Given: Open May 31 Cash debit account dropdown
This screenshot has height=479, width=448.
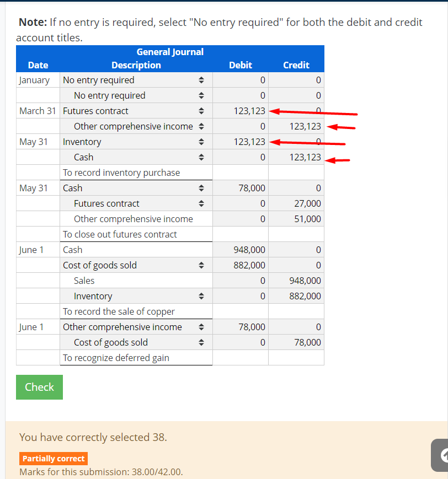Looking at the screenshot, I should click(136, 188).
